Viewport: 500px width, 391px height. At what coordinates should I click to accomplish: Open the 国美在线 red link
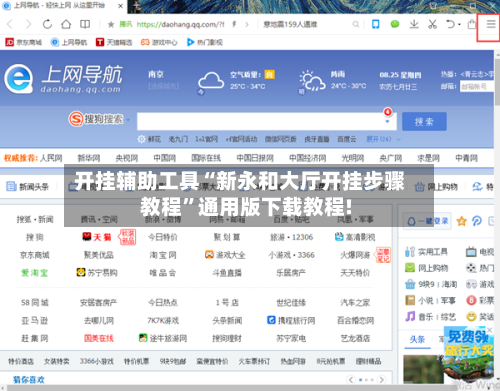coord(99,338)
